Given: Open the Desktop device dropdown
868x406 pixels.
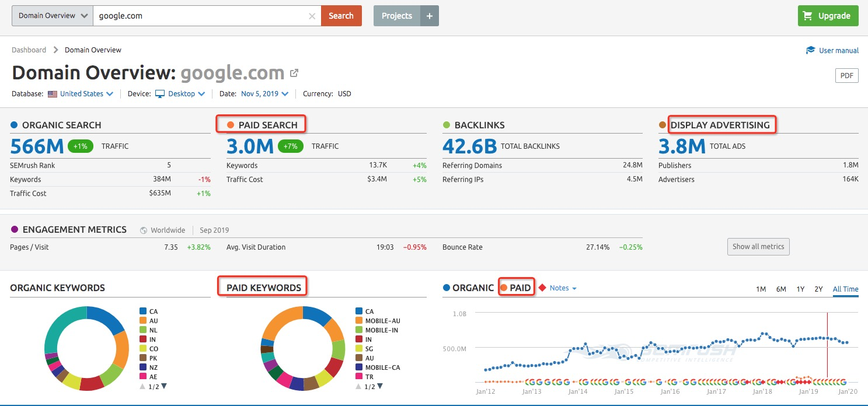Looking at the screenshot, I should [187, 94].
